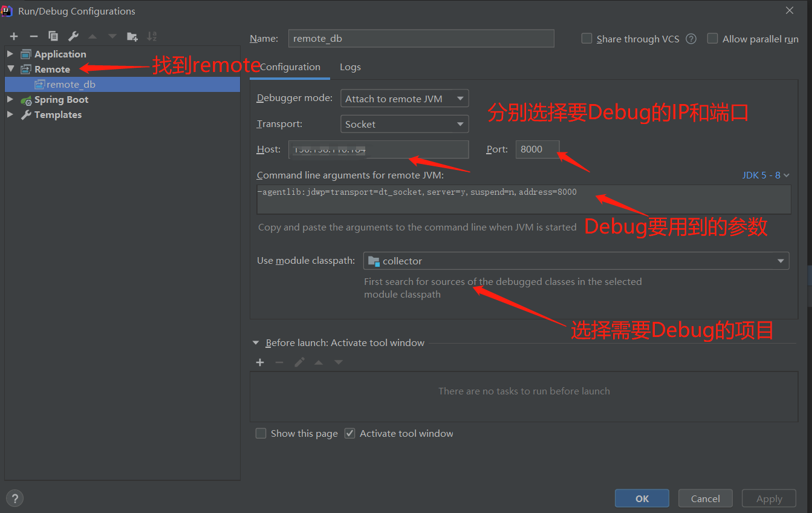Click the OK button

[642, 498]
